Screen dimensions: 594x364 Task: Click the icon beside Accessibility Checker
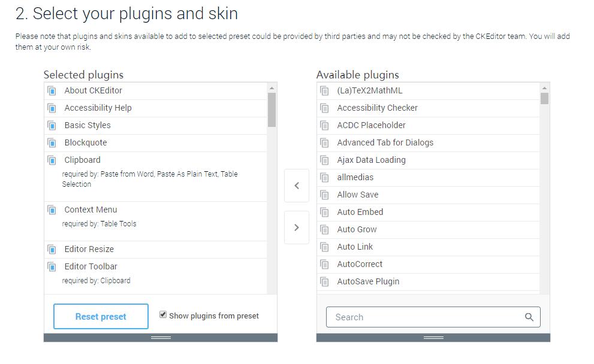coord(324,108)
